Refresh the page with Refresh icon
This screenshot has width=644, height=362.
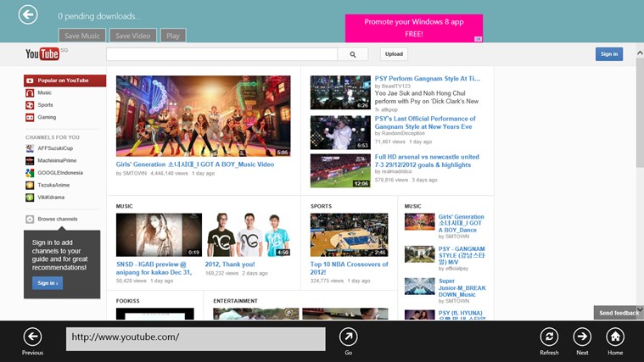coord(549,337)
